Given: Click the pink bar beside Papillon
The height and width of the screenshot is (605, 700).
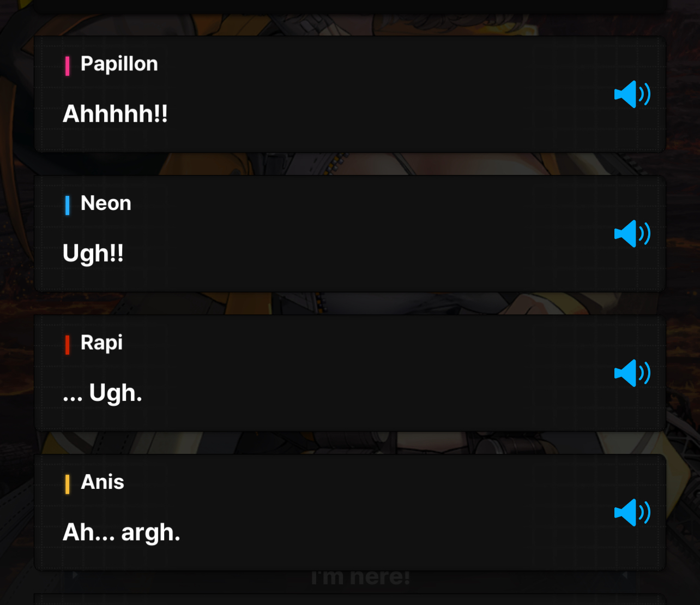Looking at the screenshot, I should (67, 66).
